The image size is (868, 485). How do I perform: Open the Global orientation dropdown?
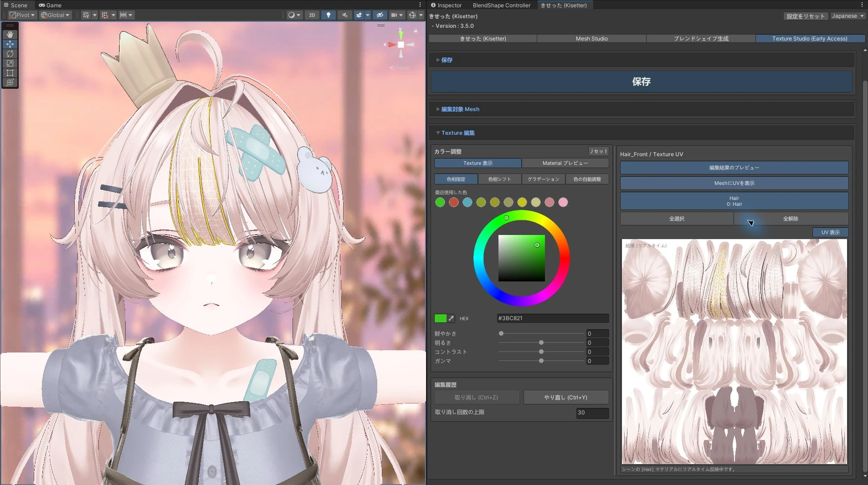[55, 15]
